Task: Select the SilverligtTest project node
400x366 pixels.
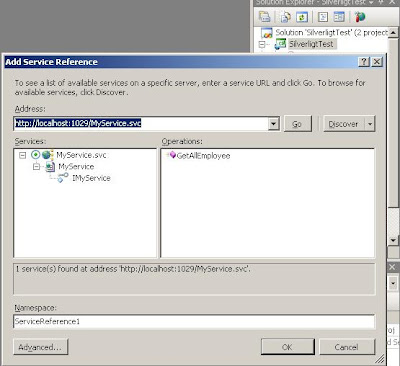Action: point(311,44)
